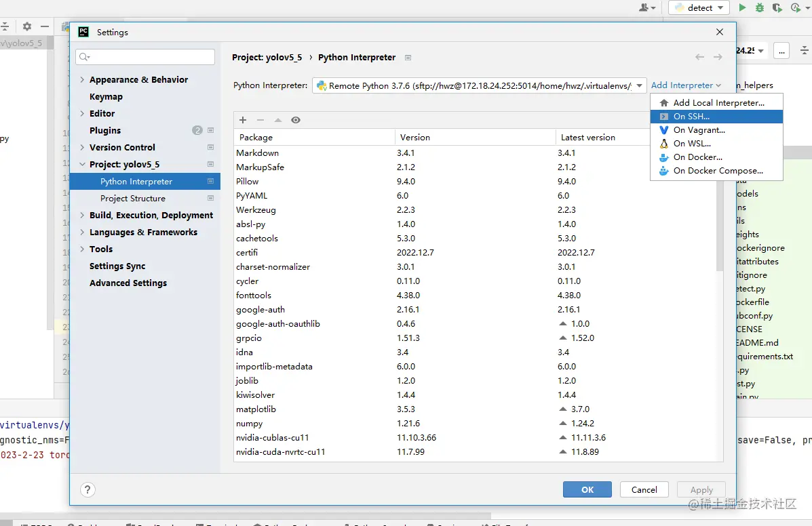
Task: Select the Python Interpreter tree item
Action: 145,182
